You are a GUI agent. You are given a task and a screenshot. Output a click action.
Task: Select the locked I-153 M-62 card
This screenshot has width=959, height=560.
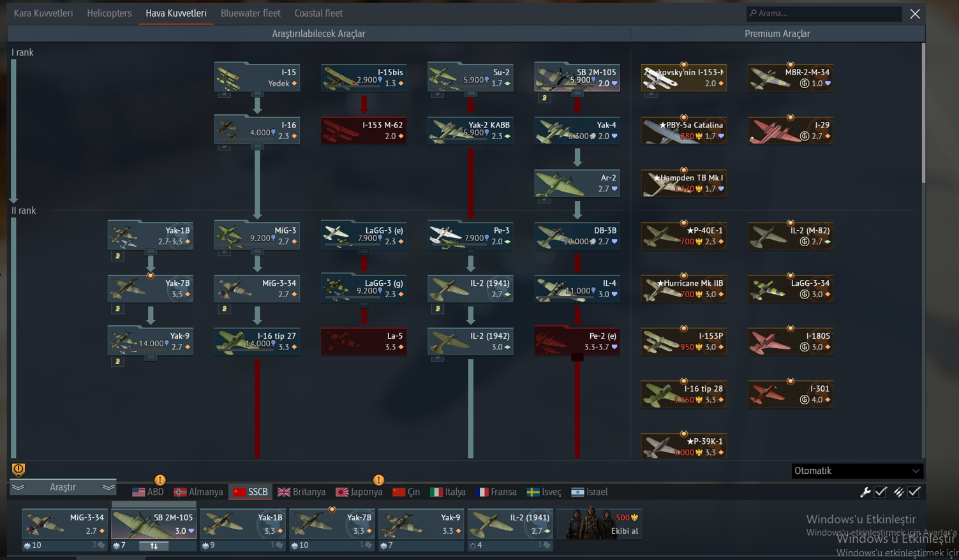364,131
